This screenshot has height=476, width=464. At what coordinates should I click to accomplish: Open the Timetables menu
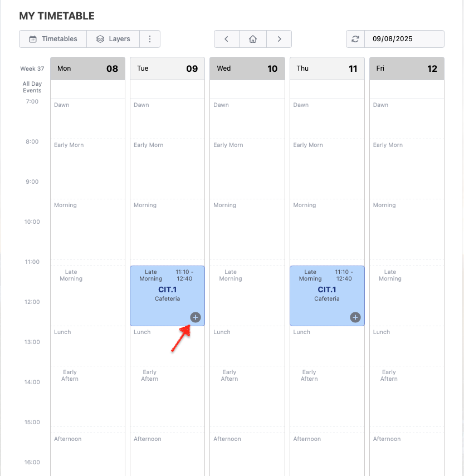[53, 39]
